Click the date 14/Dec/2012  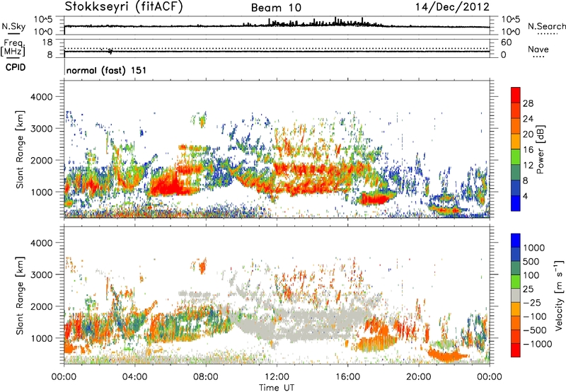[x=452, y=7]
